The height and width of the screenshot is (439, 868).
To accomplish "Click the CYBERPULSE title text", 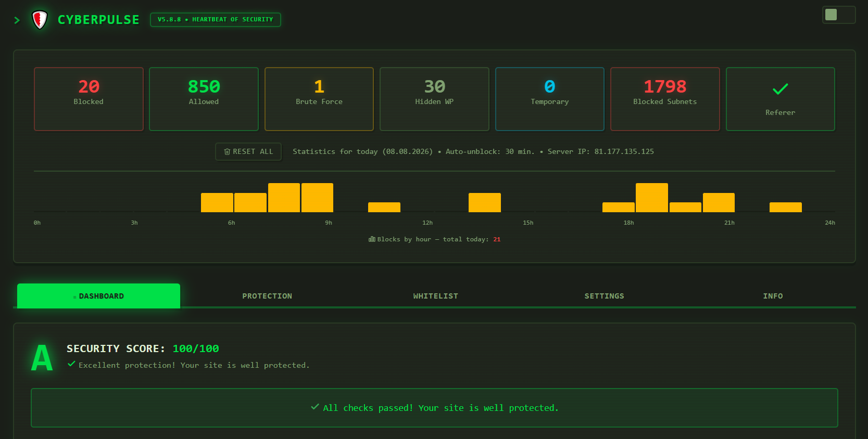I will coord(98,20).
